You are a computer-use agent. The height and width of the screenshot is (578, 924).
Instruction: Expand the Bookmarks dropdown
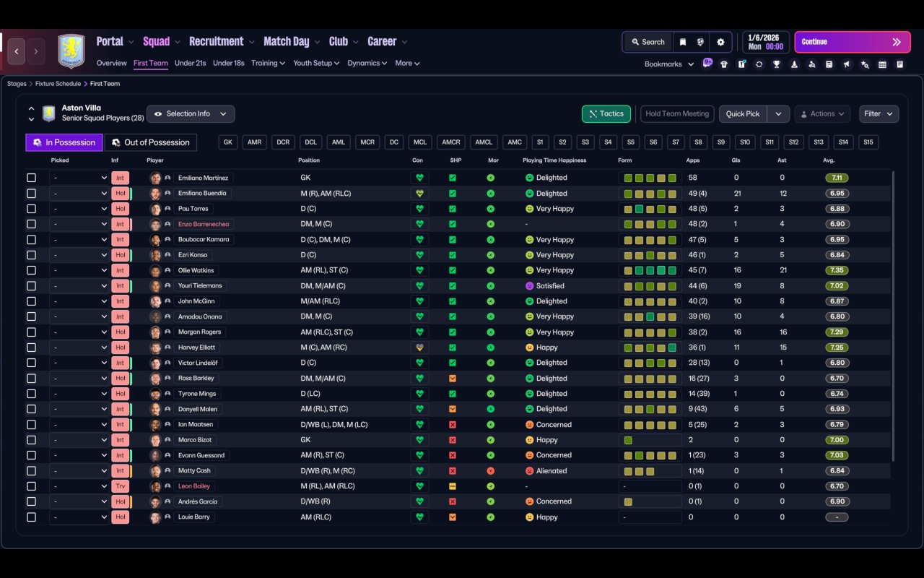[x=669, y=64]
